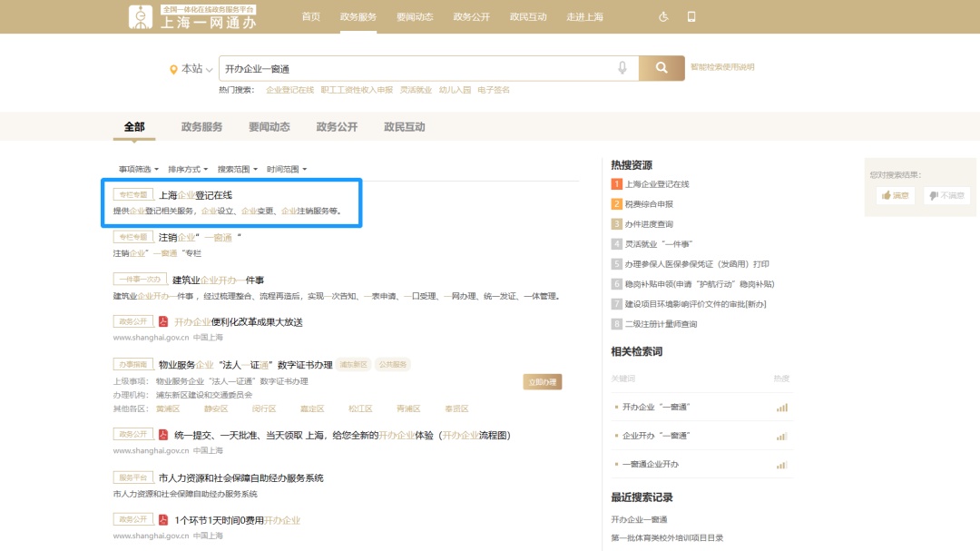Viewport: 980px width, 551px height.
Task: Click the 满意 thumbs-up feedback control
Action: pyautogui.click(x=895, y=194)
